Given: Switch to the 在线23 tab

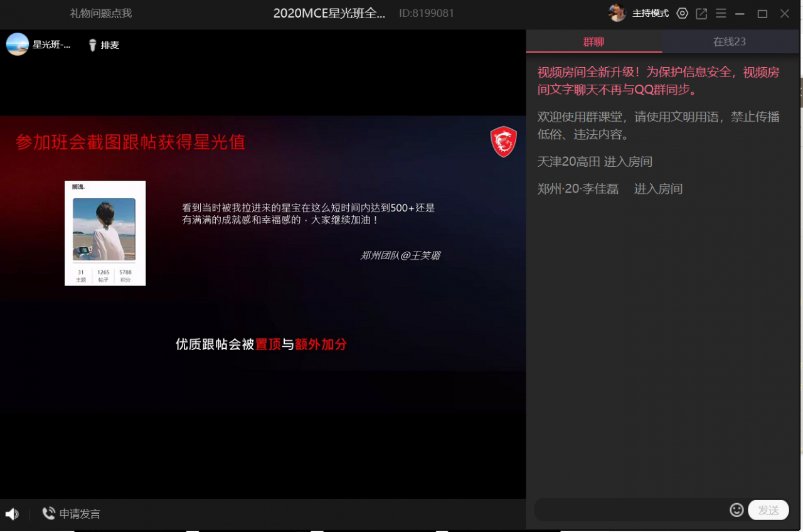Looking at the screenshot, I should pyautogui.click(x=730, y=41).
